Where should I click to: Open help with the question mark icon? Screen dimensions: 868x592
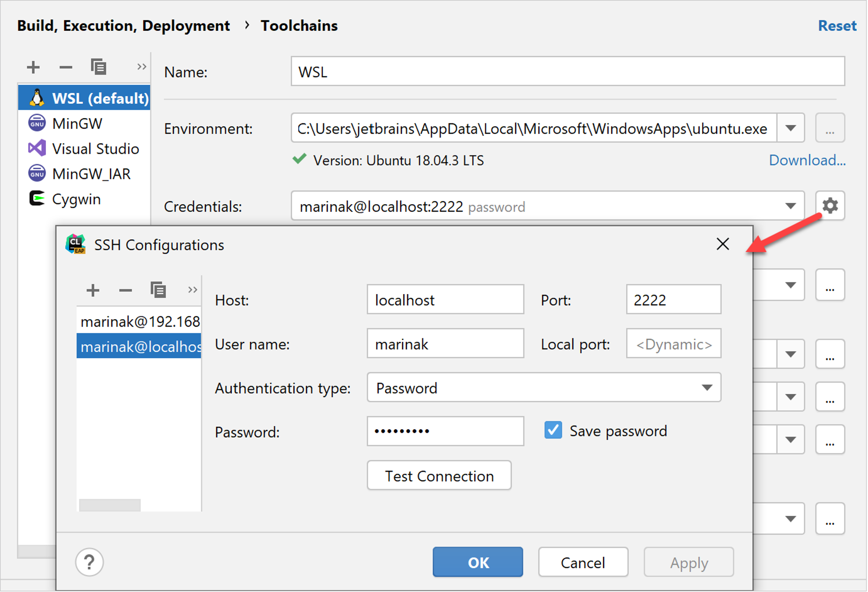pyautogui.click(x=89, y=562)
